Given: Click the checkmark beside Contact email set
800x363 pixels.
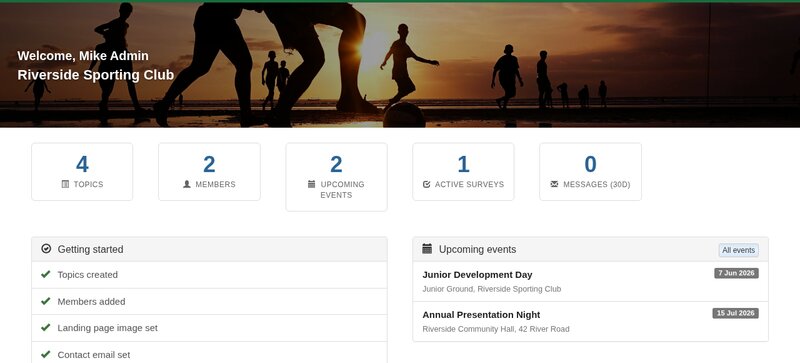Looking at the screenshot, I should point(45,354).
